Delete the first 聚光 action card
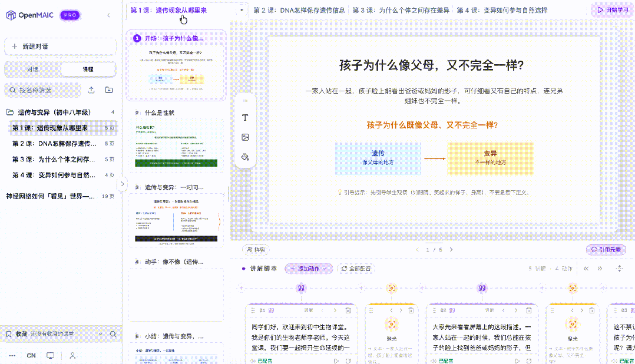 (411, 310)
